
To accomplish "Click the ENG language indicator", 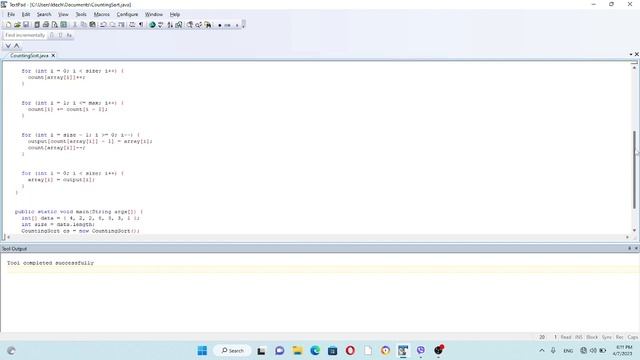I will [x=568, y=351].
